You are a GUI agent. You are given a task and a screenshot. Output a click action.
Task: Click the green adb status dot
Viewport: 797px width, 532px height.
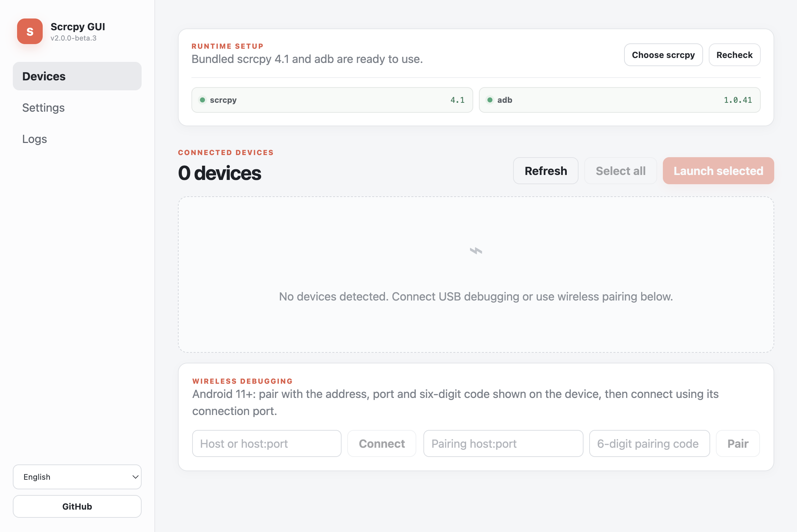tap(490, 100)
